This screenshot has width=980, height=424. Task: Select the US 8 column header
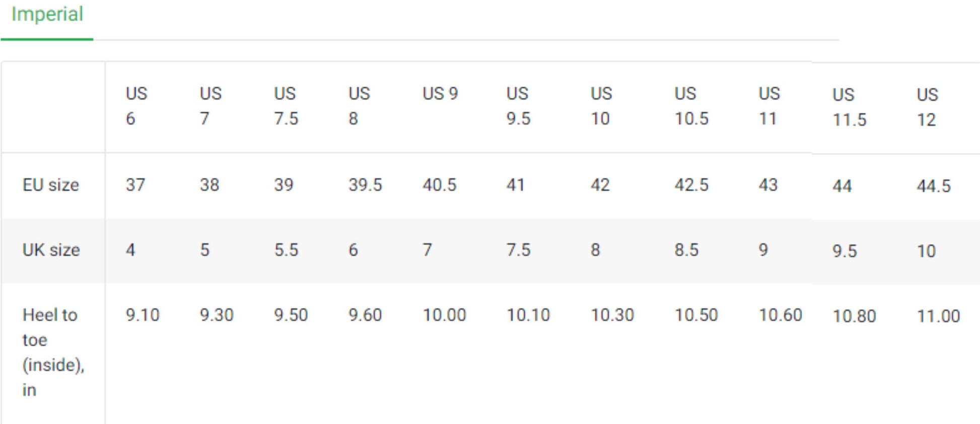click(358, 106)
